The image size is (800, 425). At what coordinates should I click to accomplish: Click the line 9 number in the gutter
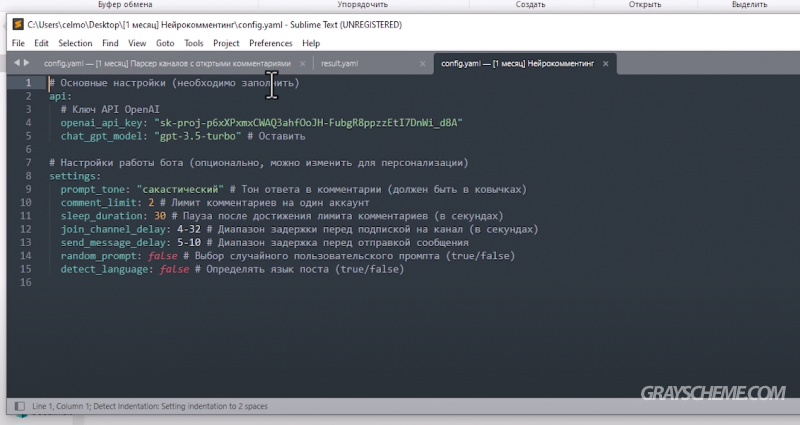(28, 189)
